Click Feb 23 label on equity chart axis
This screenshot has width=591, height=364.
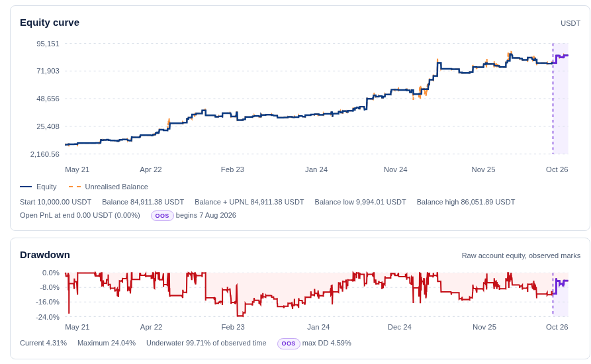point(232,169)
